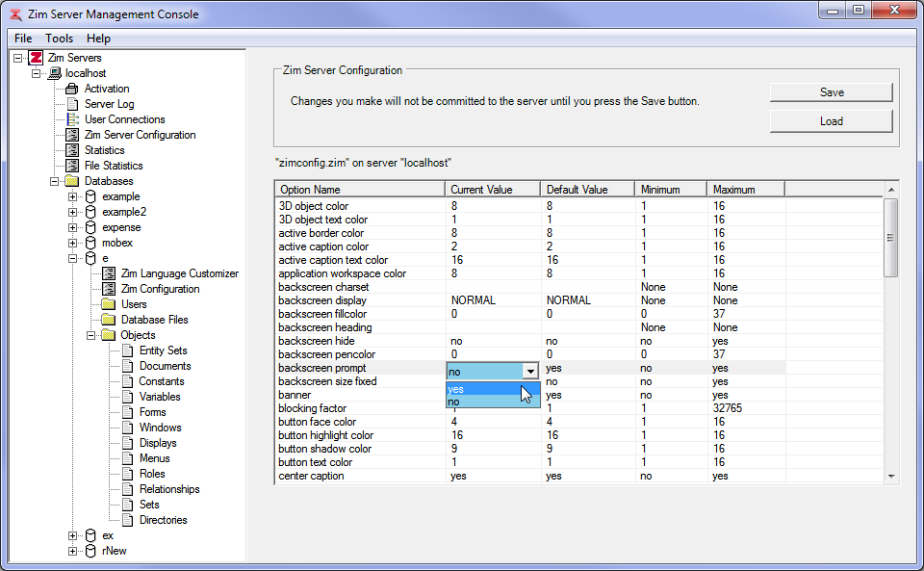Click the Forms document icon

pos(128,412)
